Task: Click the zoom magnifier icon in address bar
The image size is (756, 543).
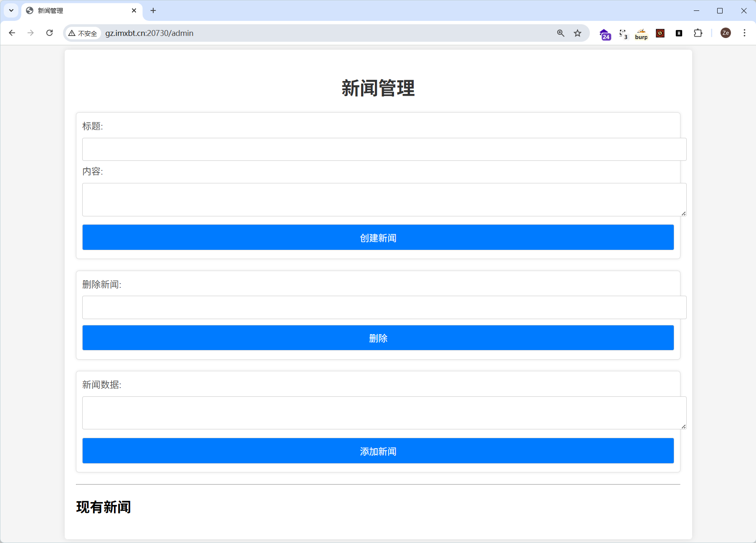Action: point(561,33)
